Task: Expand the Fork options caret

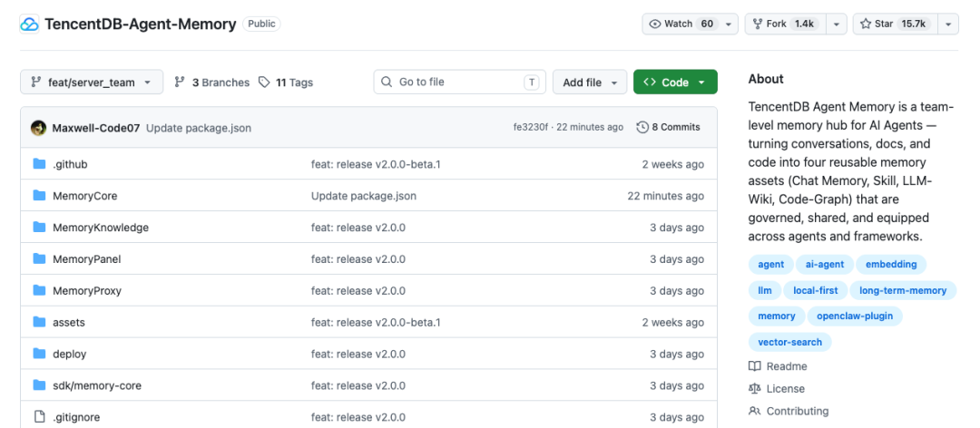Action: point(837,24)
